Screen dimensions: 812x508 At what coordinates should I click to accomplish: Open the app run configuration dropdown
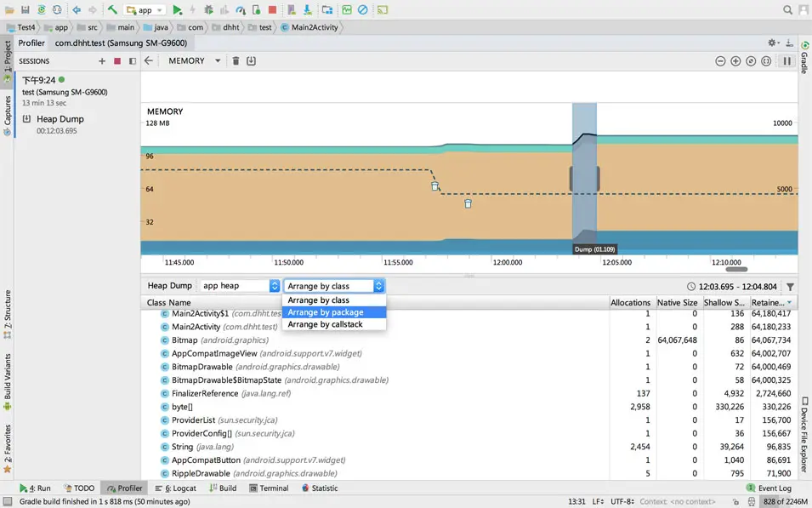click(145, 10)
